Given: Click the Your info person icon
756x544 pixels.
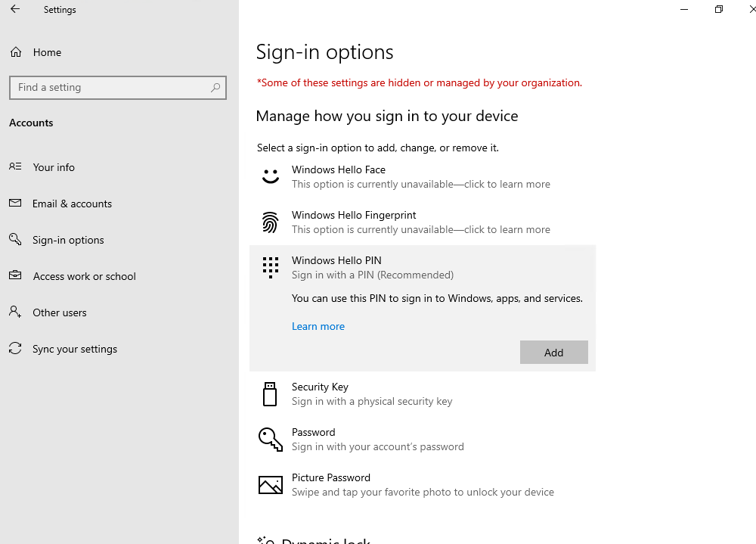Looking at the screenshot, I should 15,166.
